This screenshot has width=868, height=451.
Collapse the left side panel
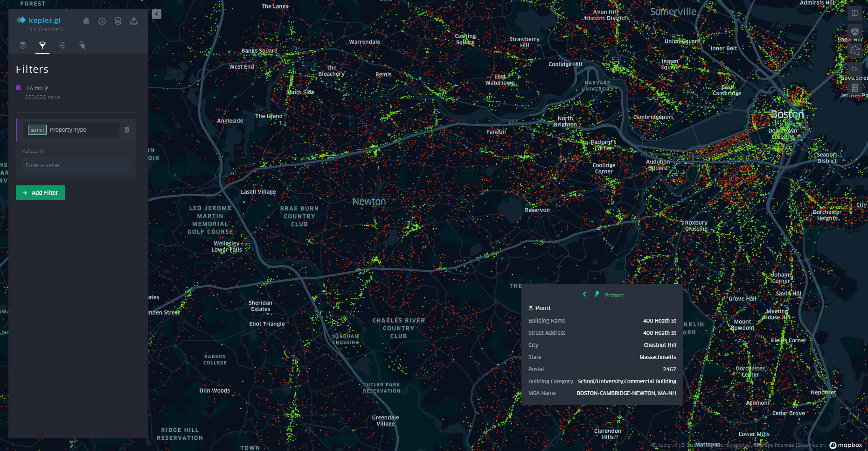(x=156, y=14)
